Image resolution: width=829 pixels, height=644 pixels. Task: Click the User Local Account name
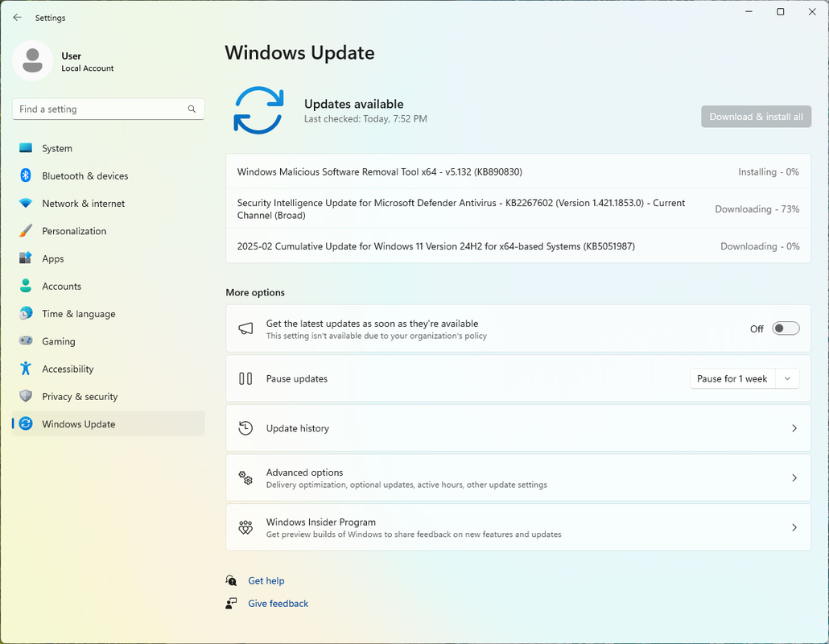tap(87, 61)
